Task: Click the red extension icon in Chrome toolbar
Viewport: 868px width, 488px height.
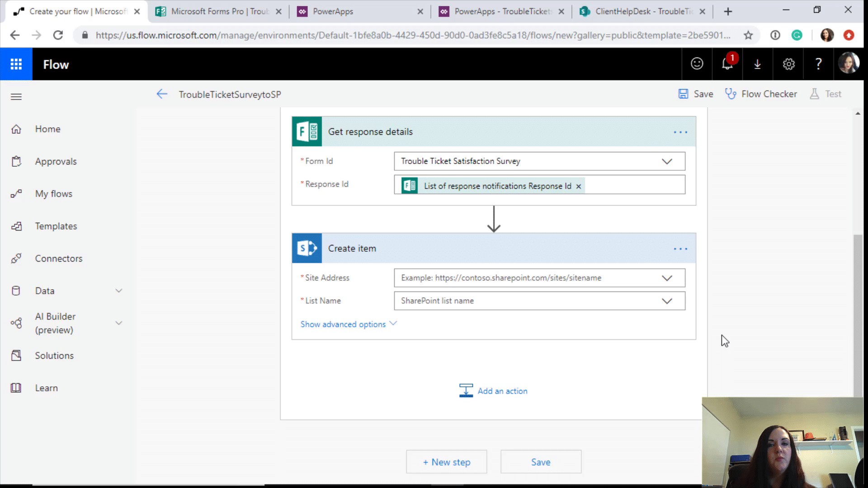Action: pyautogui.click(x=849, y=35)
